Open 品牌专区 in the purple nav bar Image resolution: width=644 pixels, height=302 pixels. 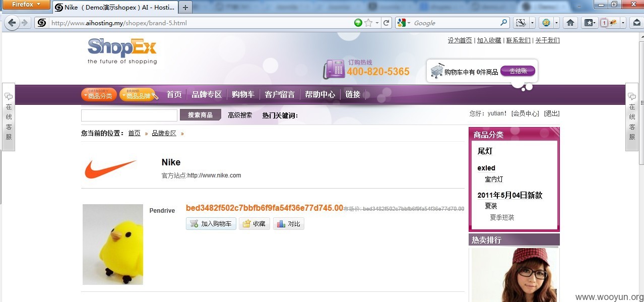pyautogui.click(x=207, y=94)
